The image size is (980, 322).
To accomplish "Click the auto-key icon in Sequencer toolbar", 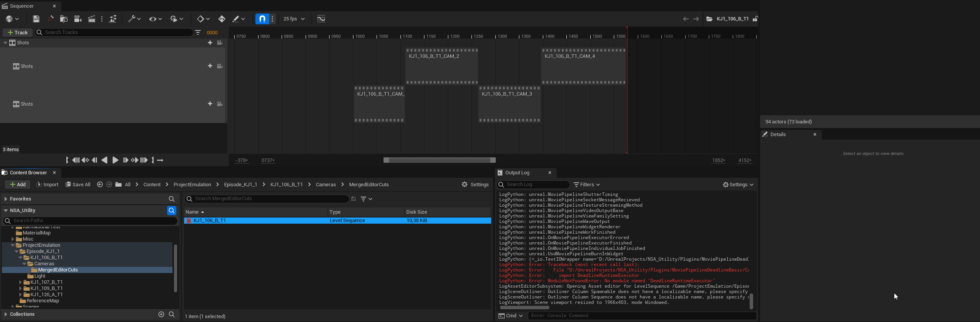I will (221, 19).
